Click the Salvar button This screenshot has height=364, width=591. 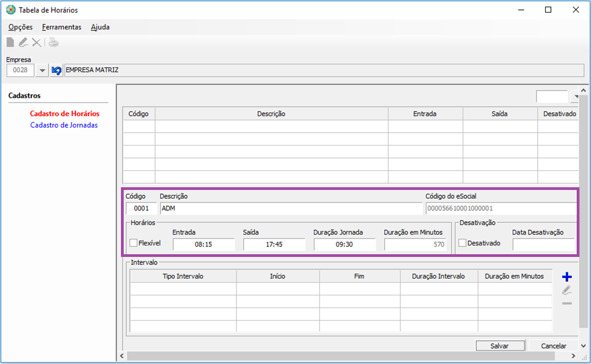(500, 345)
